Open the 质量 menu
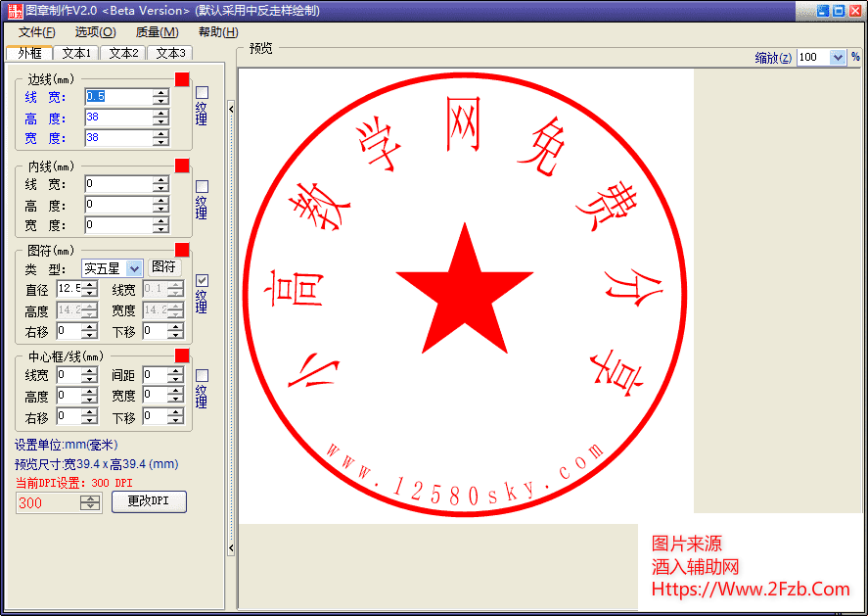This screenshot has height=616, width=868. tap(157, 32)
